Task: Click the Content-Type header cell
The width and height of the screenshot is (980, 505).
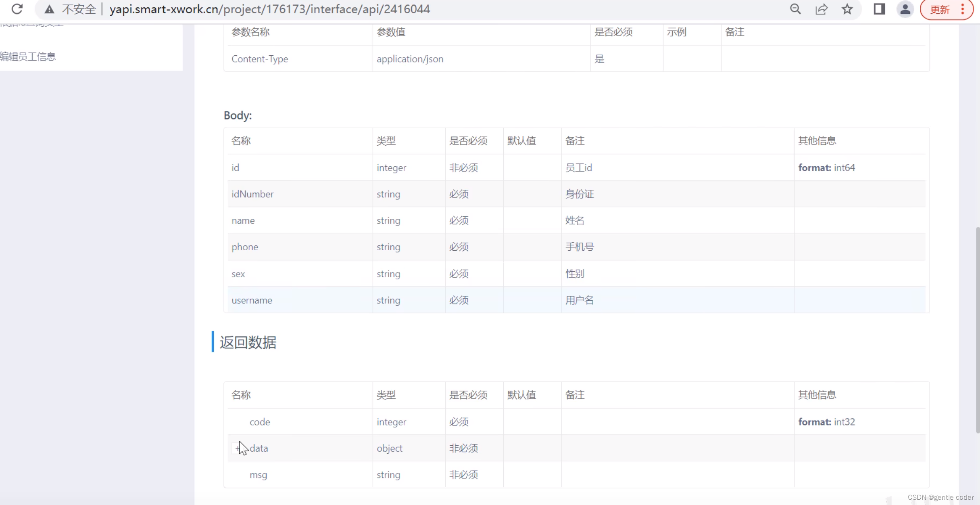Action: click(260, 59)
